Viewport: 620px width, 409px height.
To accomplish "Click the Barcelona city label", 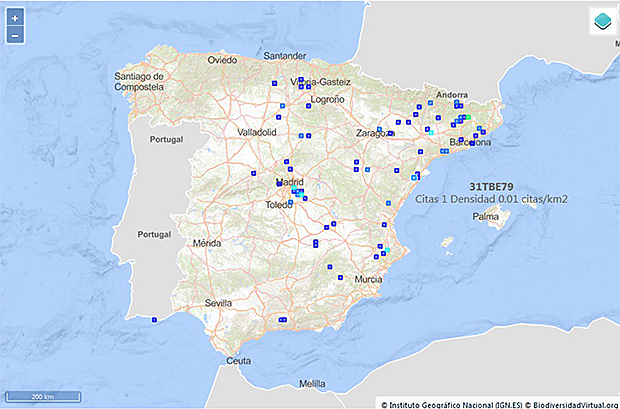I will point(470,143).
